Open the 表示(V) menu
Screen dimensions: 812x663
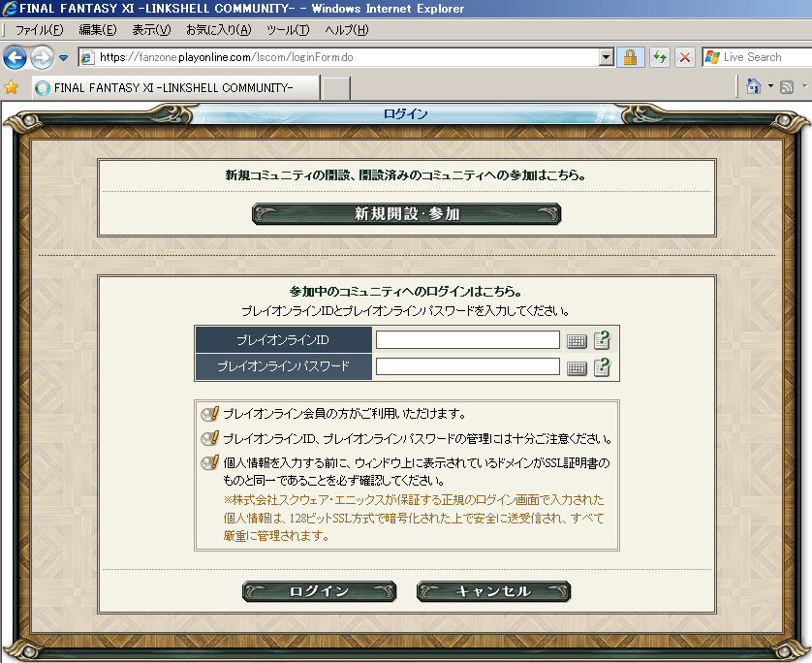coord(151,30)
